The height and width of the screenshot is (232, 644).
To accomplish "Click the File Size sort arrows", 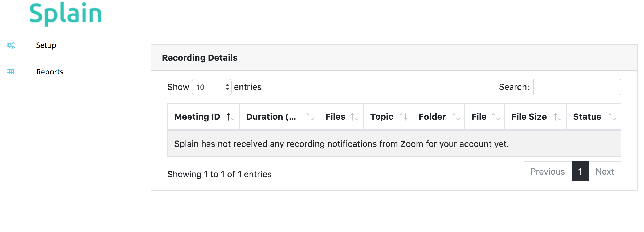I will coord(557,117).
